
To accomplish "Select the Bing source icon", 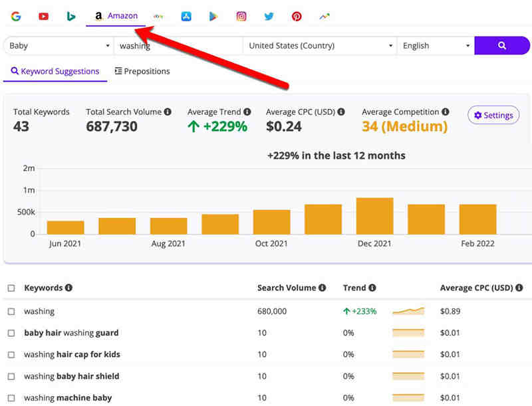I will [70, 16].
